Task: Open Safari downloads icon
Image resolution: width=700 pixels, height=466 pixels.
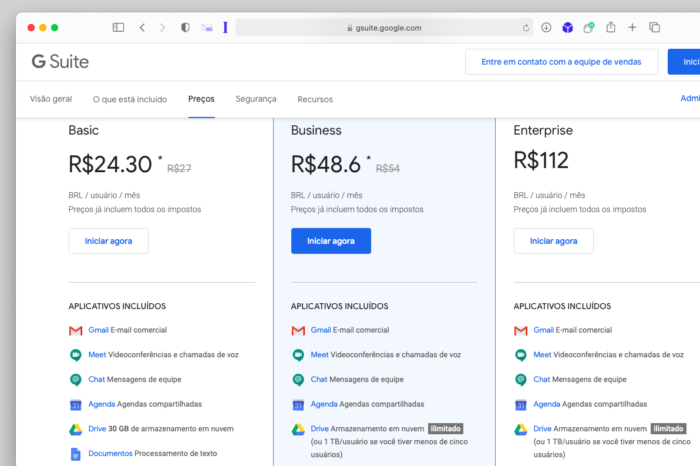Action: [x=546, y=28]
